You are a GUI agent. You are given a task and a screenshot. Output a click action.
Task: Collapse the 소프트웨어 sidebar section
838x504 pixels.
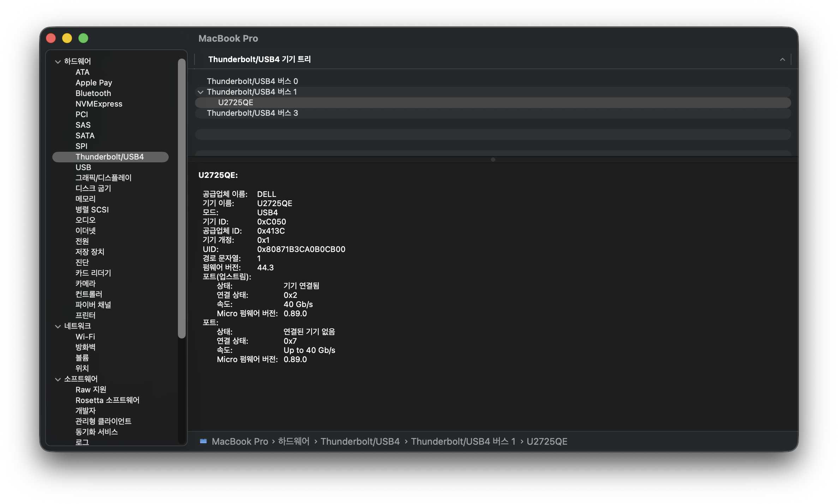click(x=58, y=379)
